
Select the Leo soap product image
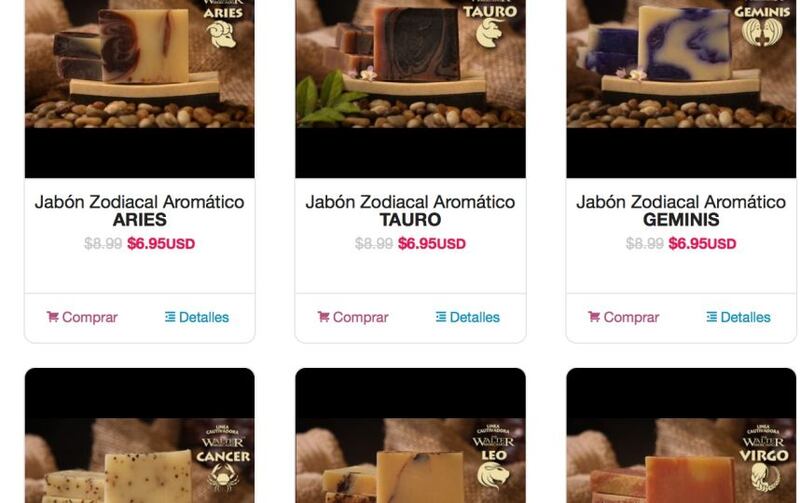[x=410, y=435]
